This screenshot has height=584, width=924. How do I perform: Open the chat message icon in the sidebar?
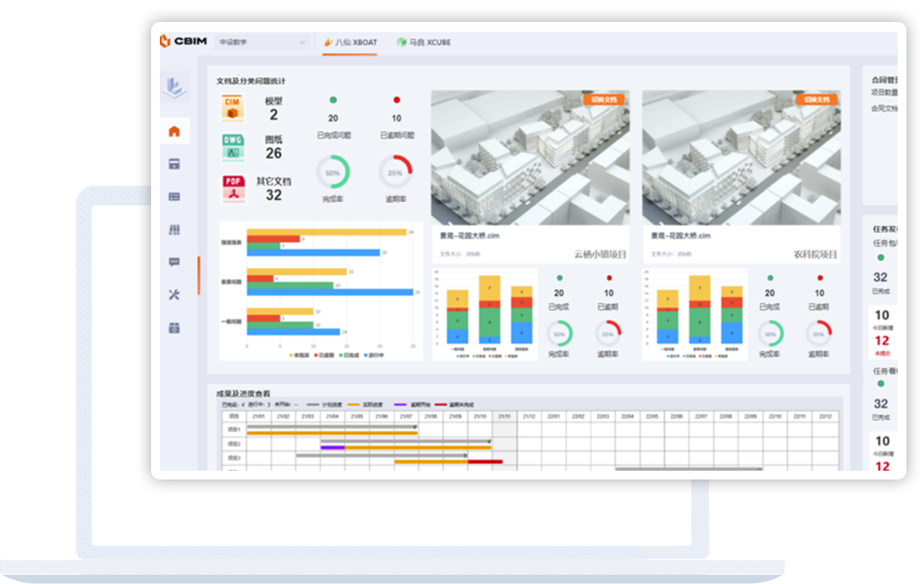click(174, 262)
